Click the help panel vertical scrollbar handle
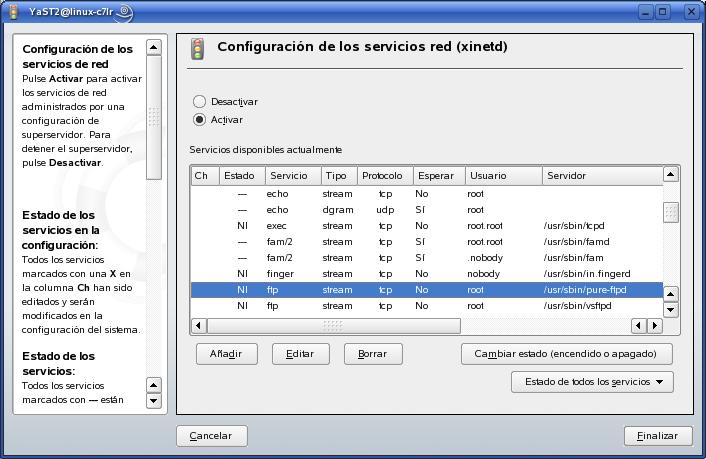This screenshot has height=459, width=706. click(154, 117)
